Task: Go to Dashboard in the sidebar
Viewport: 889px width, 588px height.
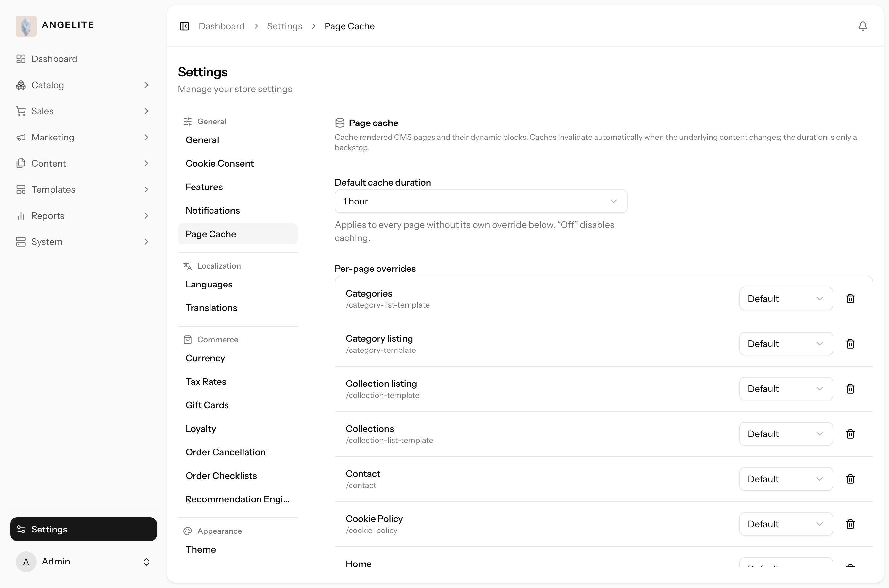Action: (83, 59)
